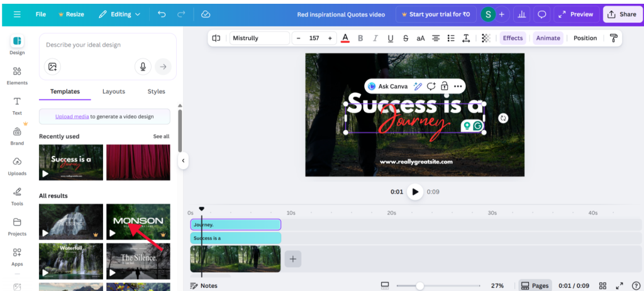The height and width of the screenshot is (291, 644).
Task: Select the Waterfall template thumbnail
Action: 71,261
